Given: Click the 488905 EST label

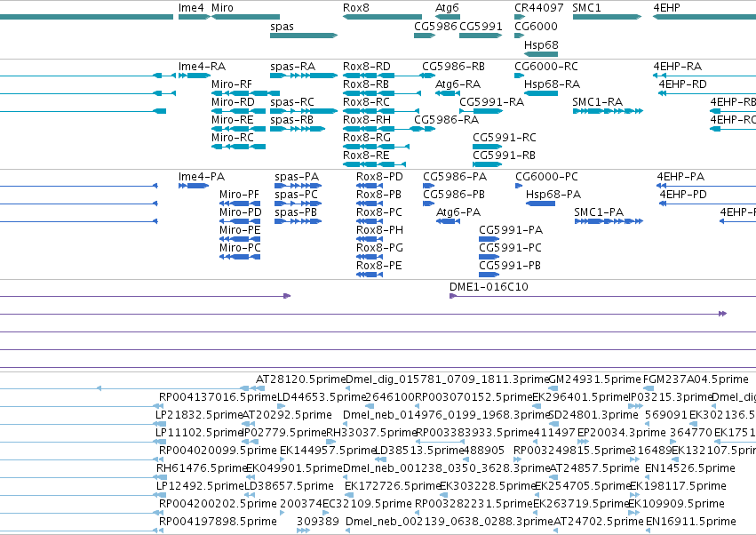Looking at the screenshot, I should 483,451.
